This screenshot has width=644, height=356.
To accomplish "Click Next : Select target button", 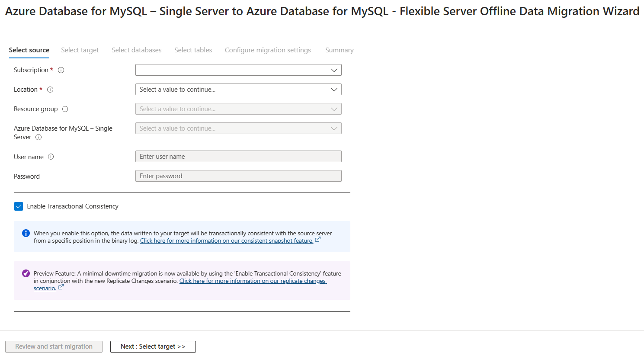I will click(153, 346).
